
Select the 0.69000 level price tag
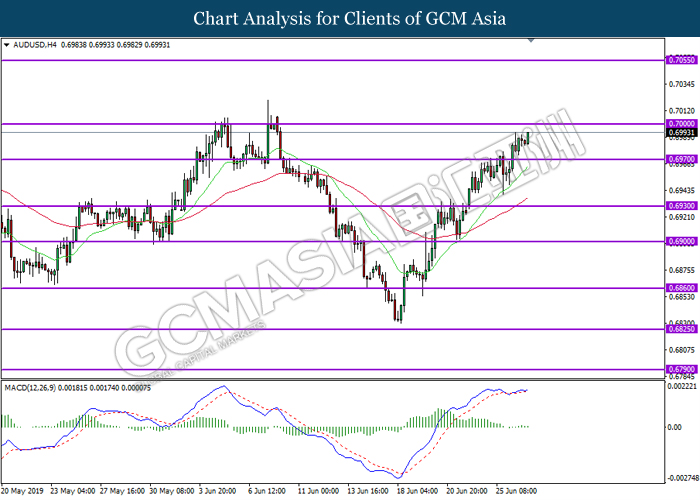[x=681, y=241]
